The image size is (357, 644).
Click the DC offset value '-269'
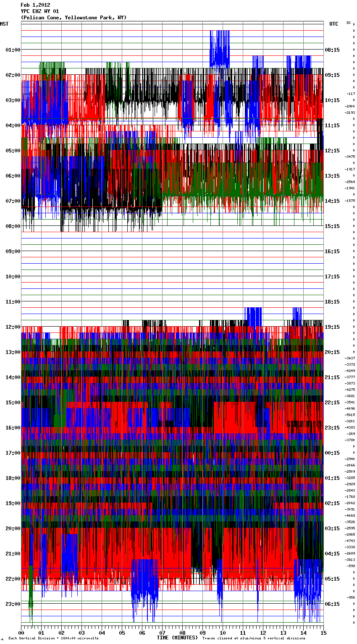350,434
